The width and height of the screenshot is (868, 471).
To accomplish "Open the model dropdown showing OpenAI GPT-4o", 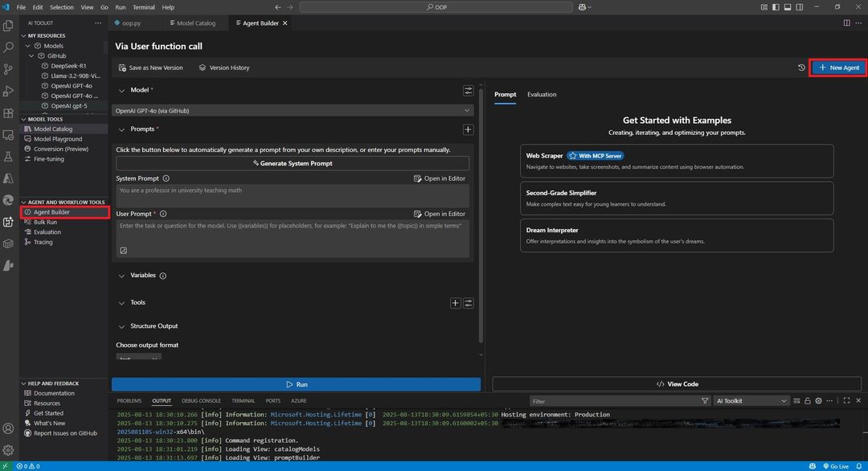I will click(x=293, y=111).
